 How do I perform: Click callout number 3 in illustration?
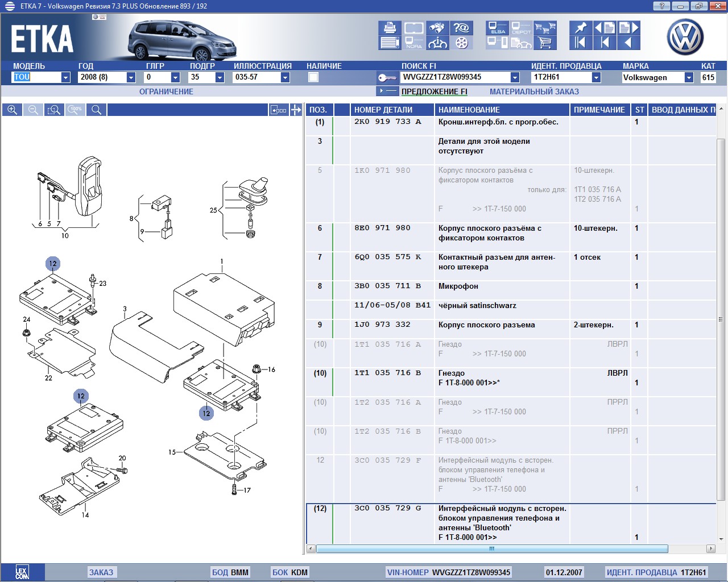tap(125, 309)
